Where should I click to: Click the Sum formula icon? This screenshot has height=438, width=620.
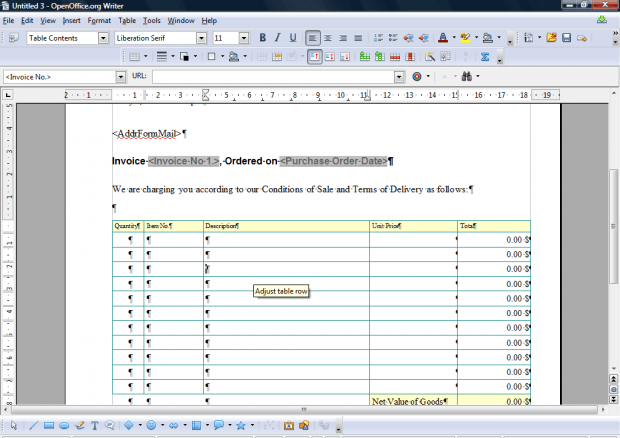(485, 57)
